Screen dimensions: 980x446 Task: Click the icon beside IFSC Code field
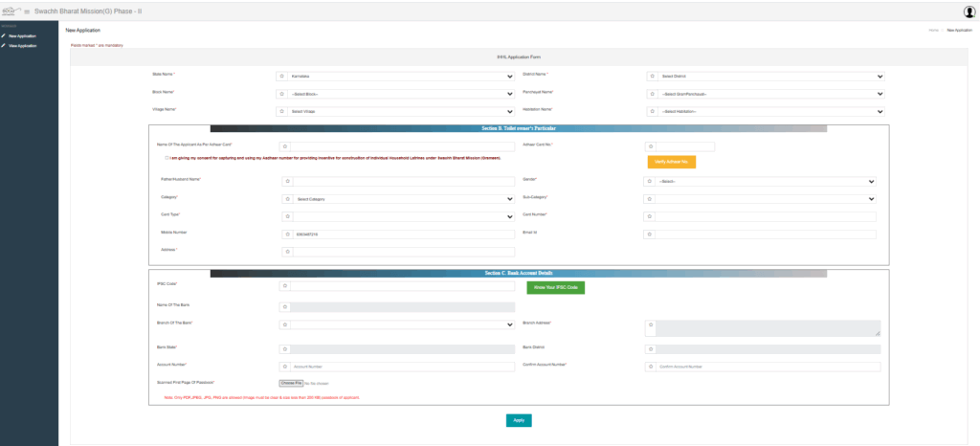click(x=283, y=286)
